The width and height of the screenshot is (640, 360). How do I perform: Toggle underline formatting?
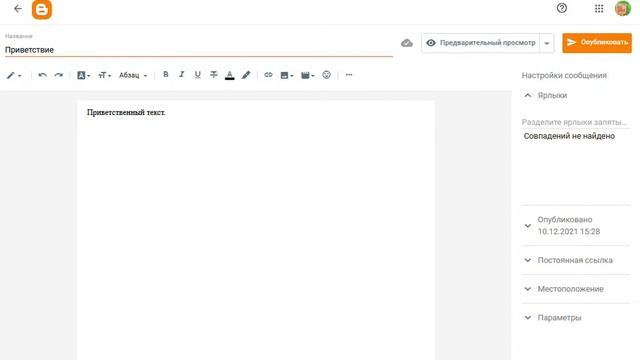tap(198, 75)
